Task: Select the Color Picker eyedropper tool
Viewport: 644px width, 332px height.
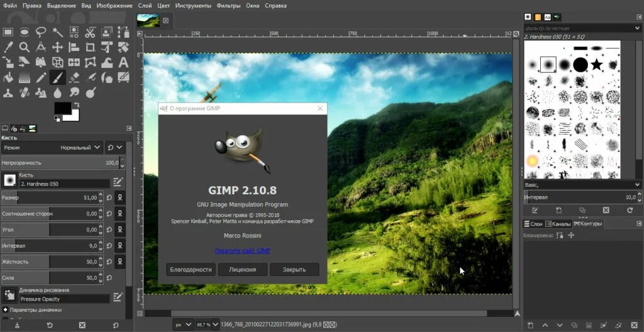Action: click(8, 47)
